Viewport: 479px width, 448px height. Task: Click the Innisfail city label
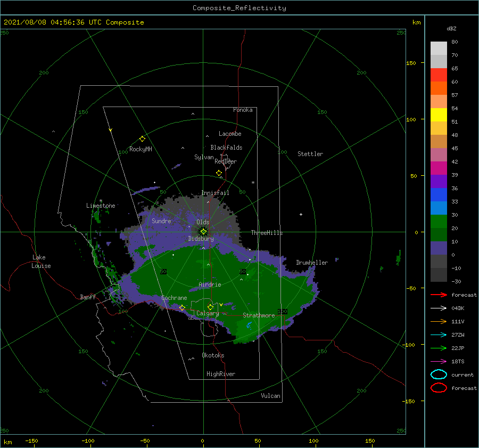click(x=215, y=193)
